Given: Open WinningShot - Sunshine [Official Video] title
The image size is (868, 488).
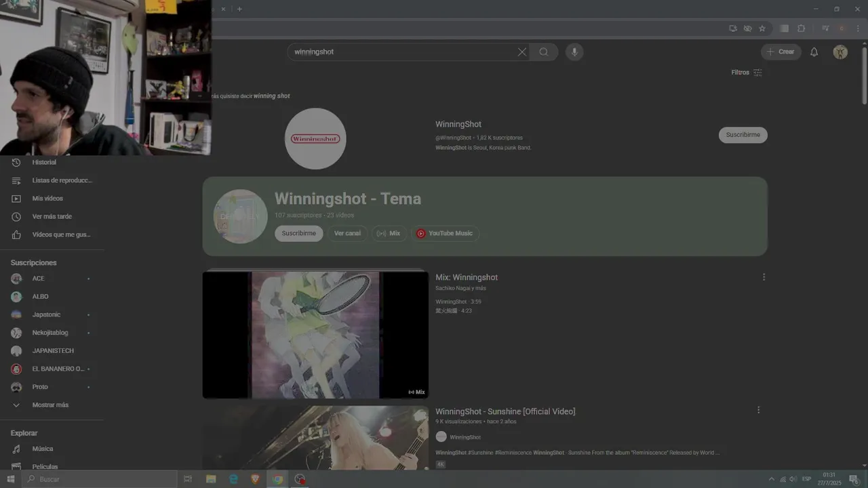Looking at the screenshot, I should coord(505,411).
